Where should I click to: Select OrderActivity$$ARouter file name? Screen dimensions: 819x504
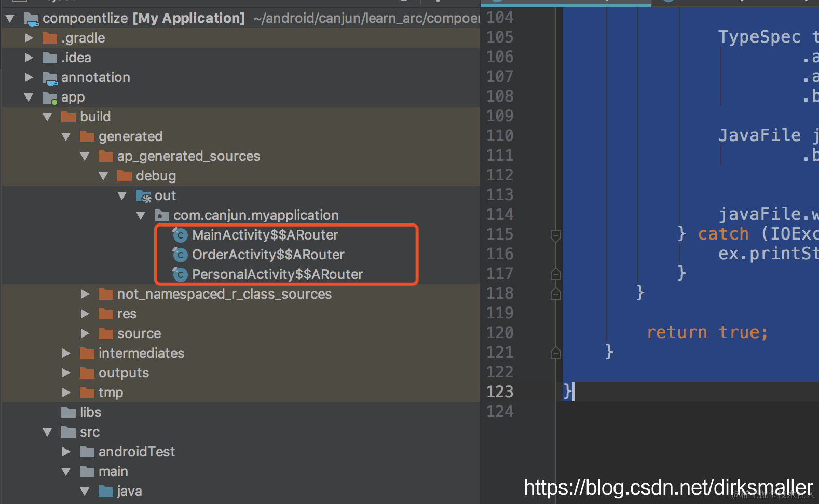click(x=268, y=255)
